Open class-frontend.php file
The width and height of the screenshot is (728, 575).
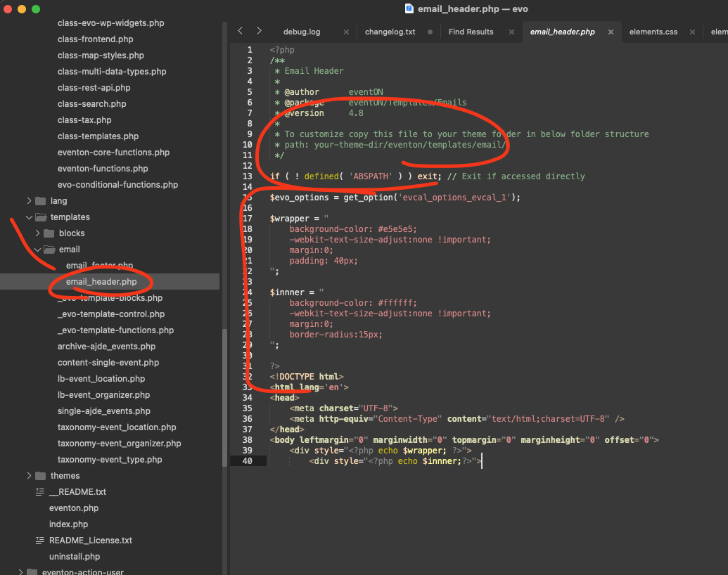[x=95, y=39]
